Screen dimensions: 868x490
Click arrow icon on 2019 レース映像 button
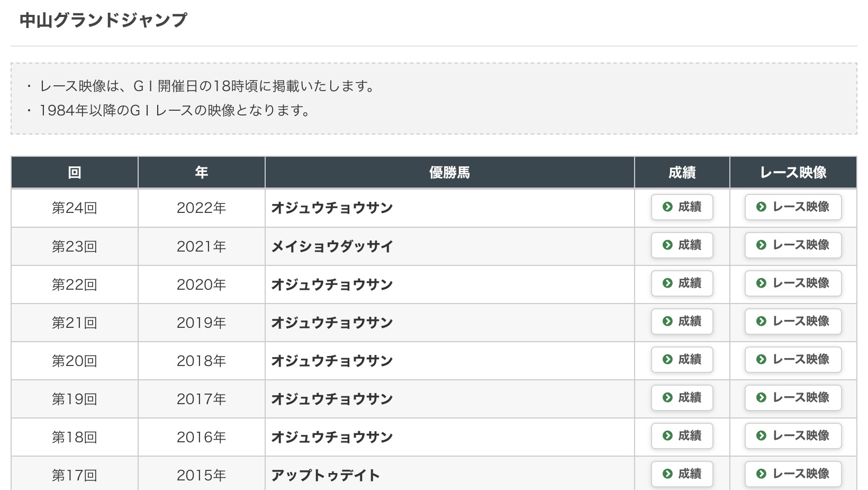coord(761,322)
